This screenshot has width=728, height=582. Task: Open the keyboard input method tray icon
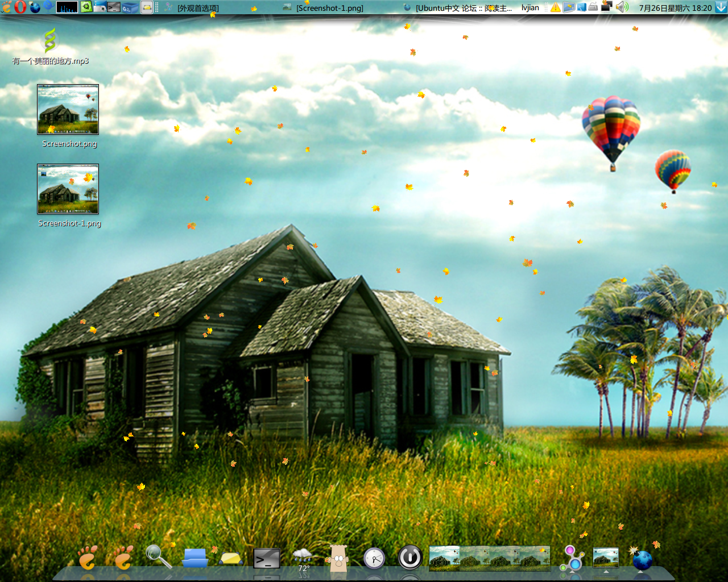tap(593, 7)
